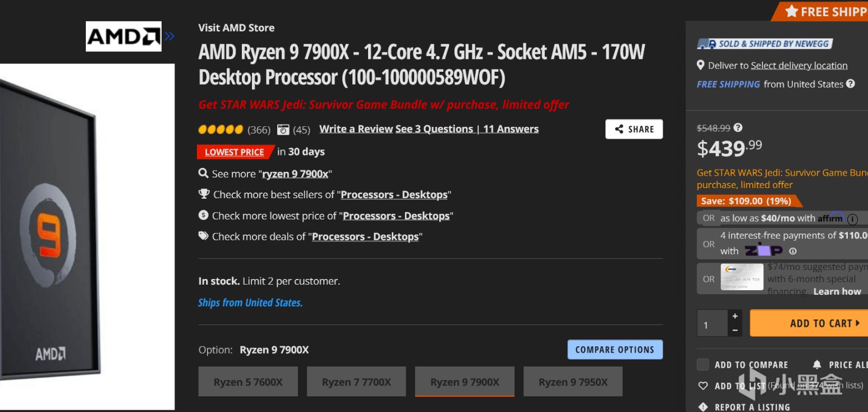
Task: Click the Ryzen 9 product box image
Action: click(87, 237)
